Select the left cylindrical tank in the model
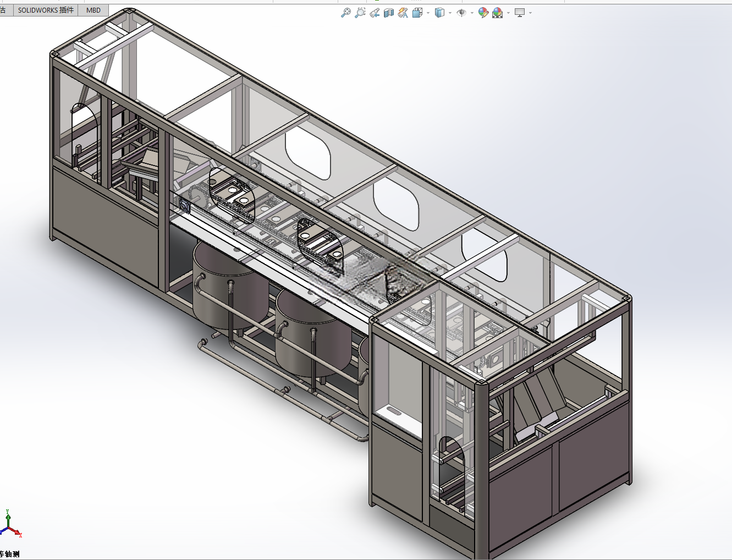Viewport: 732px width, 560px height. click(x=230, y=286)
